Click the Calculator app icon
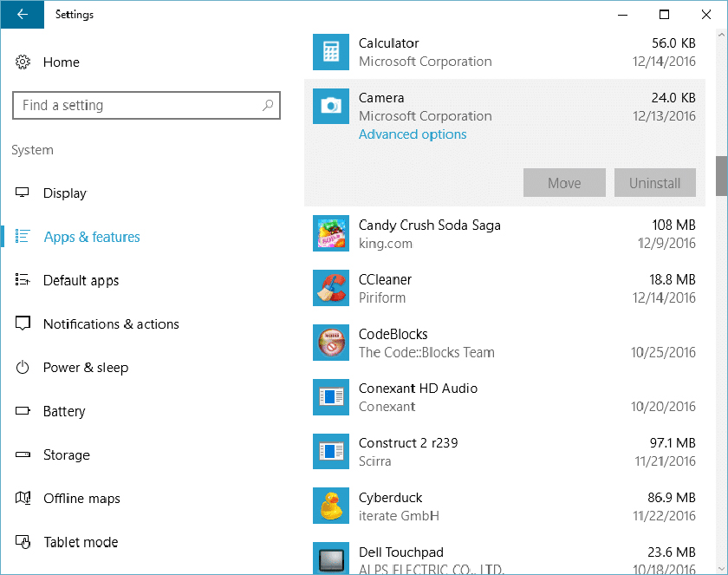The height and width of the screenshot is (575, 728). [x=330, y=52]
